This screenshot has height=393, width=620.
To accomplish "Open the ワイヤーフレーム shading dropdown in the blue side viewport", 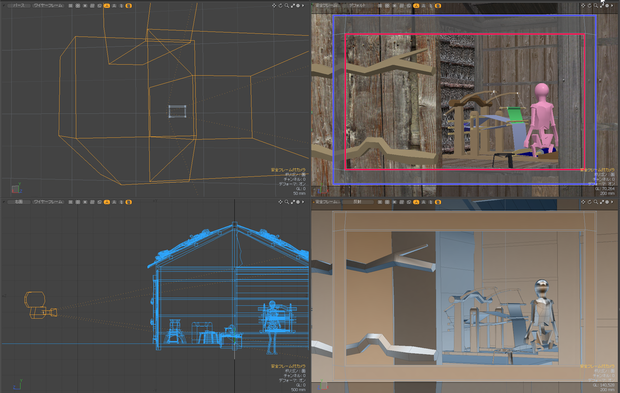I will click(x=48, y=202).
